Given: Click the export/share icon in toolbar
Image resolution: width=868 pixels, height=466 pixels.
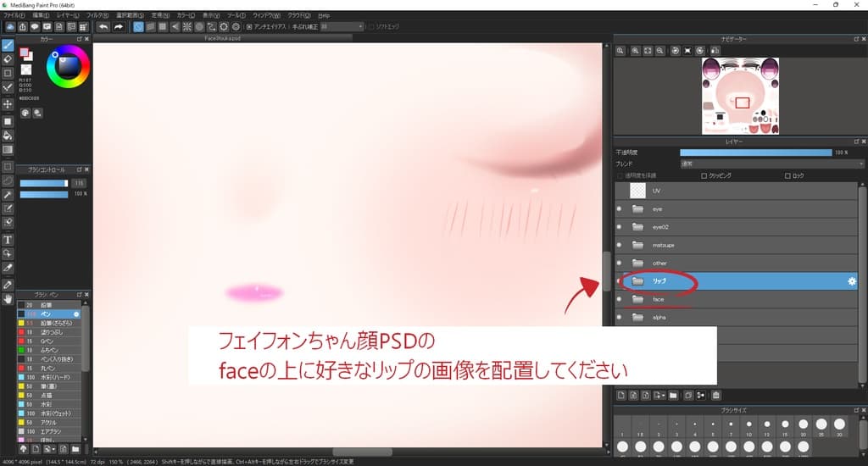Looking at the screenshot, I should [x=22, y=26].
